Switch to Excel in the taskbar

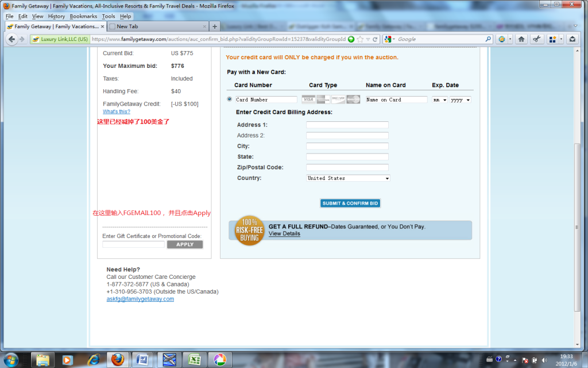click(x=194, y=360)
